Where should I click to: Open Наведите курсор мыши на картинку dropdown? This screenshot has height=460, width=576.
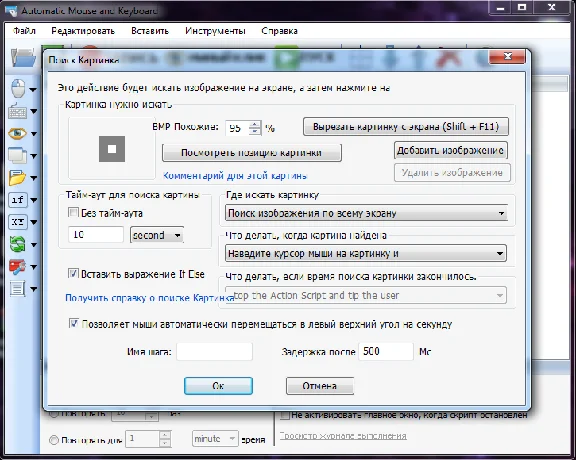click(x=366, y=253)
